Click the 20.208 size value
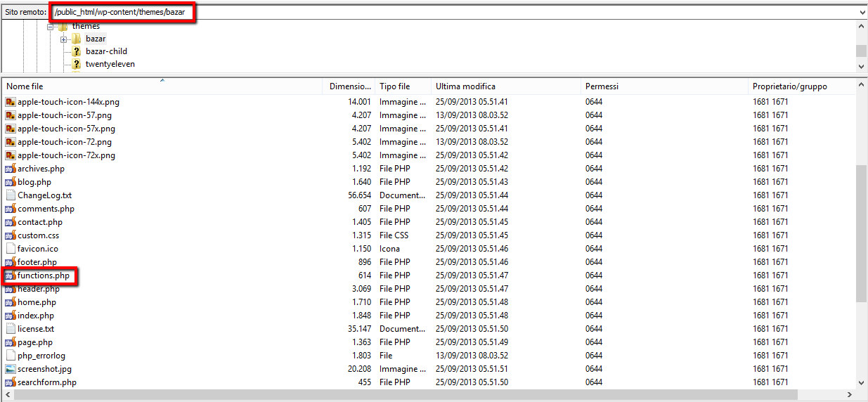868x402 pixels. tap(359, 369)
